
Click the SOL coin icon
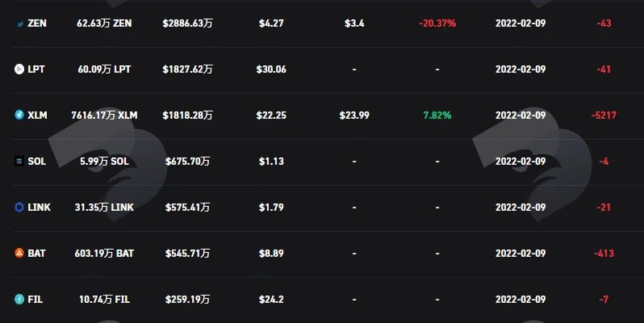[19, 161]
